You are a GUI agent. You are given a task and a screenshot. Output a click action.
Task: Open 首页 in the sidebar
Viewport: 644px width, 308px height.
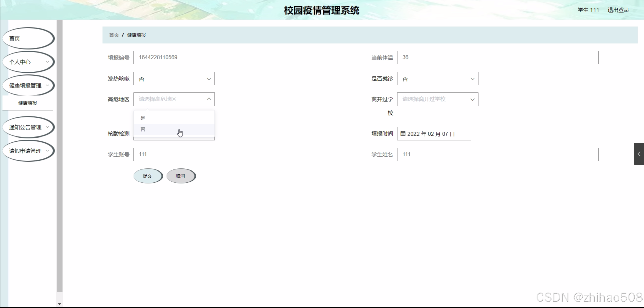pos(28,38)
